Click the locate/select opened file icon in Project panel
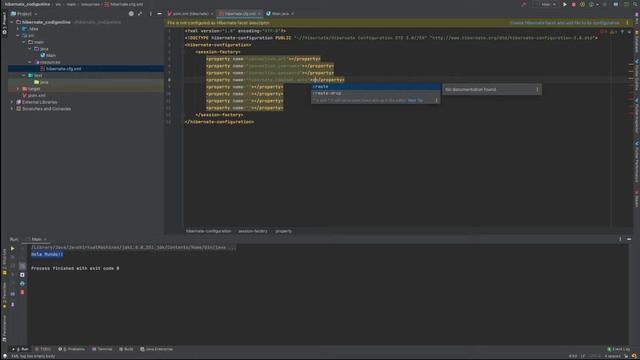The width and height of the screenshot is (640, 360). pyautogui.click(x=131, y=13)
